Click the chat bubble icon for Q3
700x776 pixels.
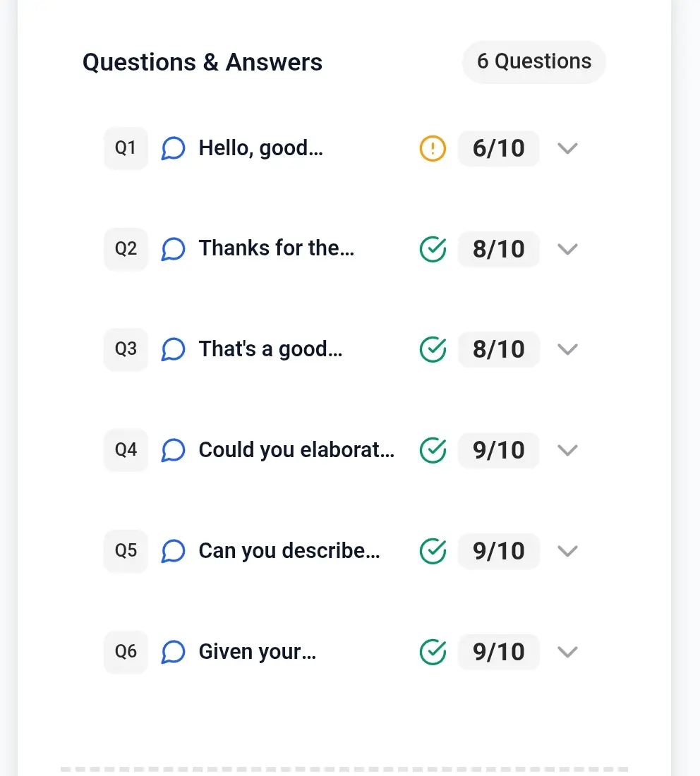click(173, 349)
